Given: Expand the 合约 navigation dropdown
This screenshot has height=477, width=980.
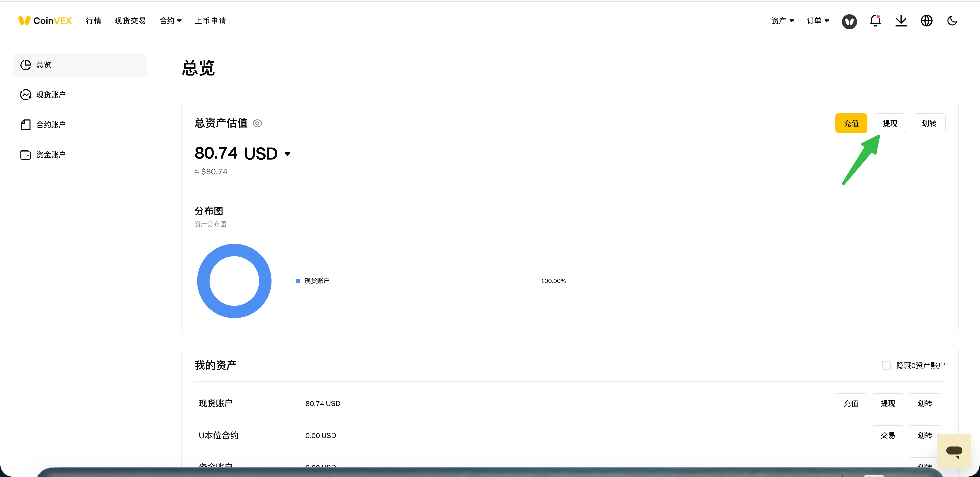Looking at the screenshot, I should click(x=170, y=21).
